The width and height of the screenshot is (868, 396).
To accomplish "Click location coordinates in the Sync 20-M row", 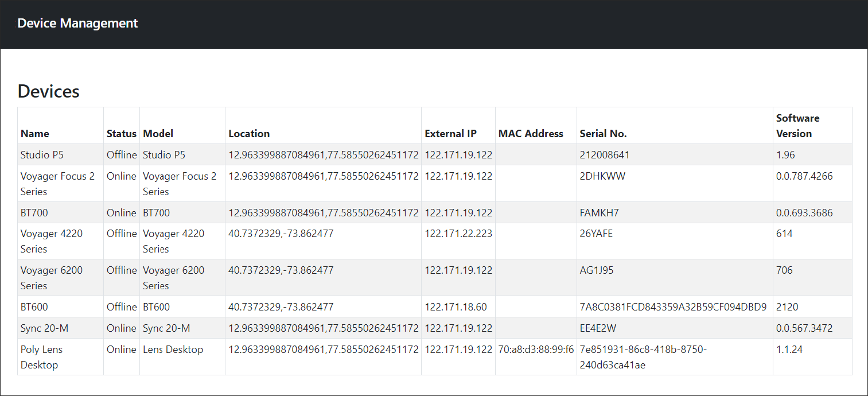I will tap(324, 328).
